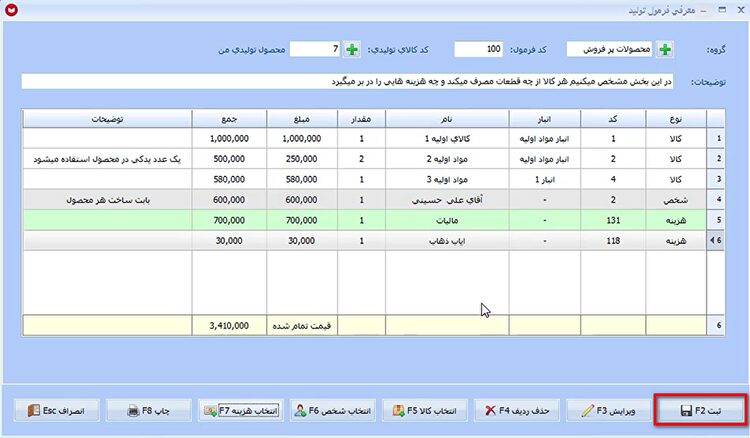750x438 pixels.
Task: Click the code cell 4 in مواد اولیه 3 row
Action: [x=613, y=179]
